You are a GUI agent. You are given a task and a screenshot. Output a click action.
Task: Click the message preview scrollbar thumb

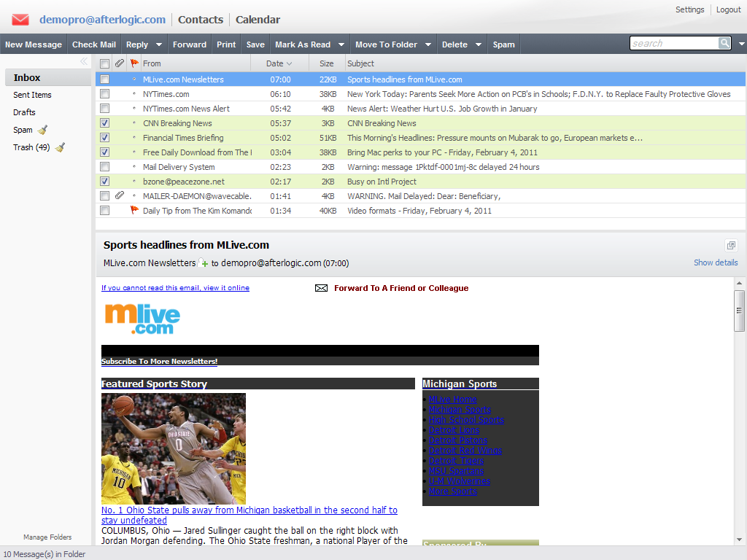coord(739,311)
